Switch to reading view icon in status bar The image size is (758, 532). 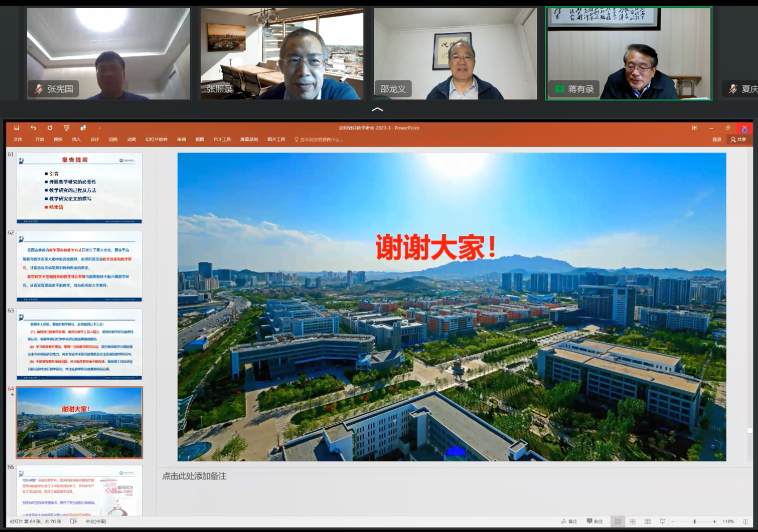pos(647,521)
